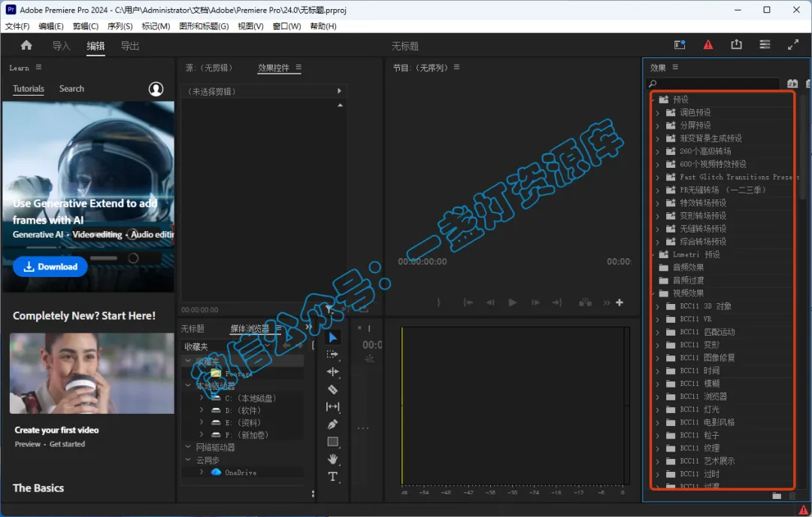The image size is (812, 517).
Task: Select the Type tool
Action: [333, 476]
